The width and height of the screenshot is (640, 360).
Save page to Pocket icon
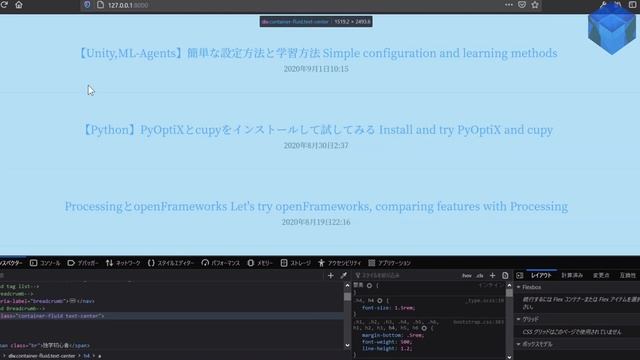point(522,5)
